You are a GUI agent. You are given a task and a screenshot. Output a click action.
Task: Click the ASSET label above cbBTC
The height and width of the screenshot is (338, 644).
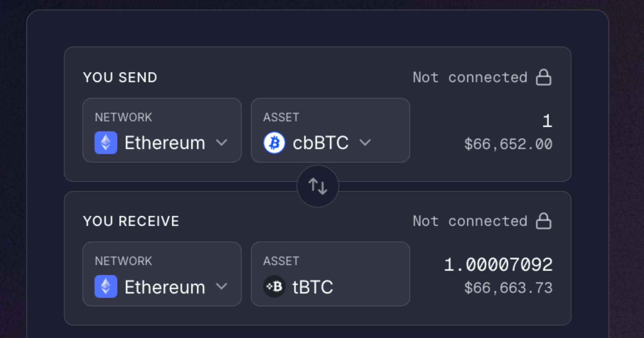click(x=280, y=117)
